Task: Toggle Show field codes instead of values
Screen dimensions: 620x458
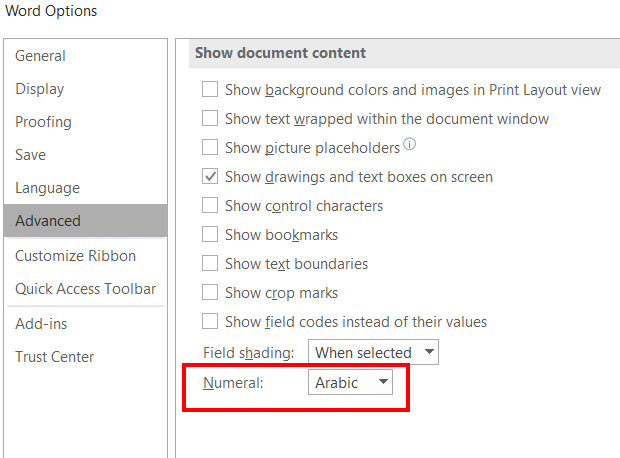Action: coord(210,322)
